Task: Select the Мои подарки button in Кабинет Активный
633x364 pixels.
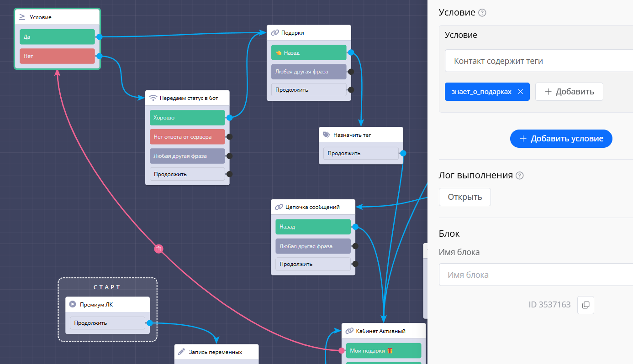Action: point(383,351)
